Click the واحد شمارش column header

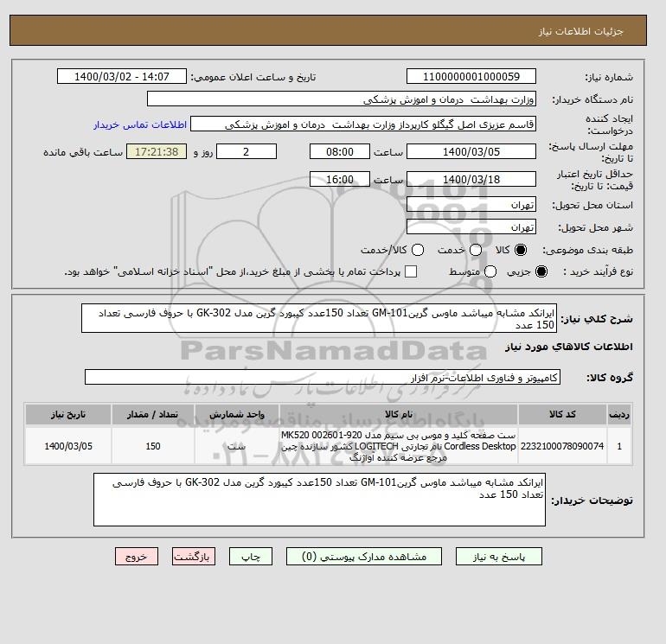click(x=237, y=414)
